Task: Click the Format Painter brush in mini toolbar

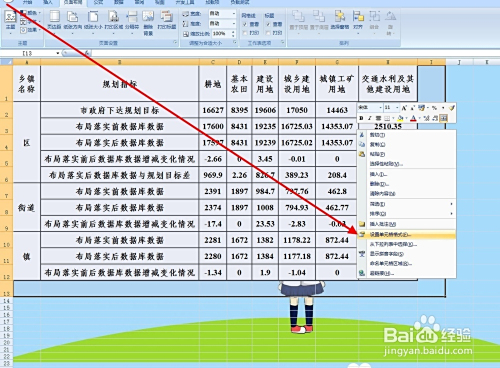Action: (451, 108)
